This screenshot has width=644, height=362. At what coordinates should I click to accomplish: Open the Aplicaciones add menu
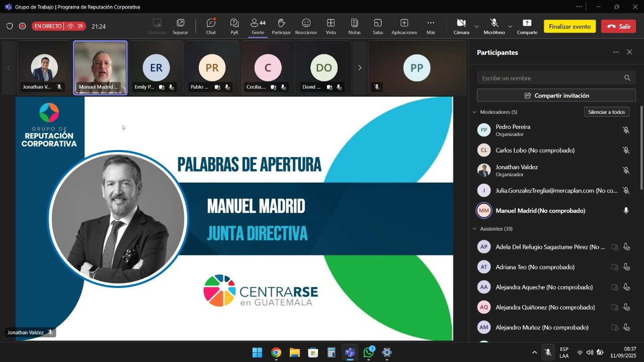point(404,26)
